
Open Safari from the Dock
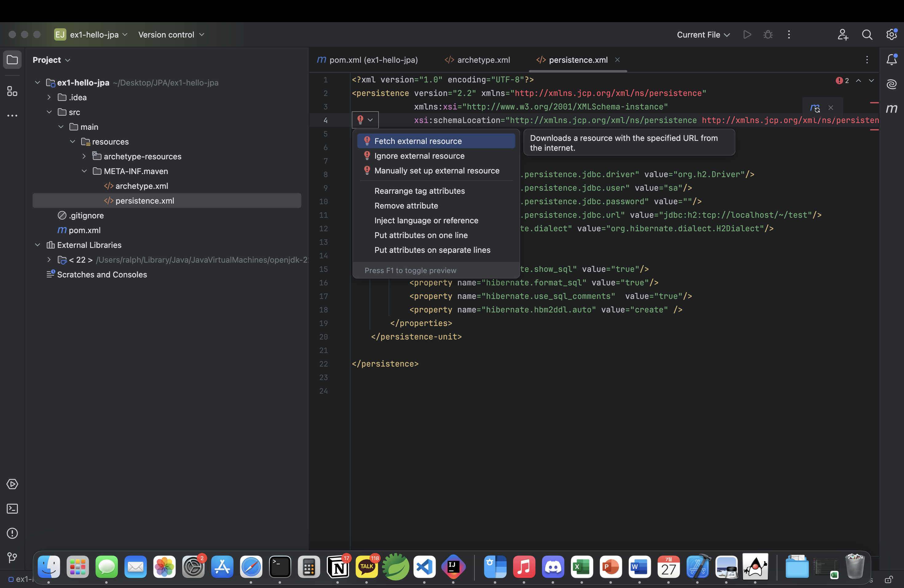(251, 567)
